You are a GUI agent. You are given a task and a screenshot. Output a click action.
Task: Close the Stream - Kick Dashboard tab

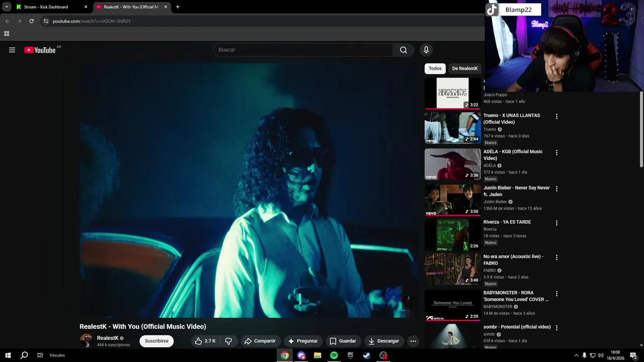(86, 7)
